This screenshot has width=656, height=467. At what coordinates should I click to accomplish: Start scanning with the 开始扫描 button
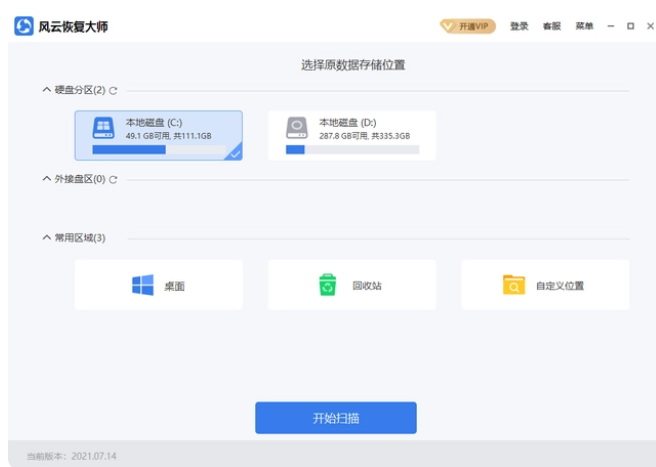click(336, 418)
